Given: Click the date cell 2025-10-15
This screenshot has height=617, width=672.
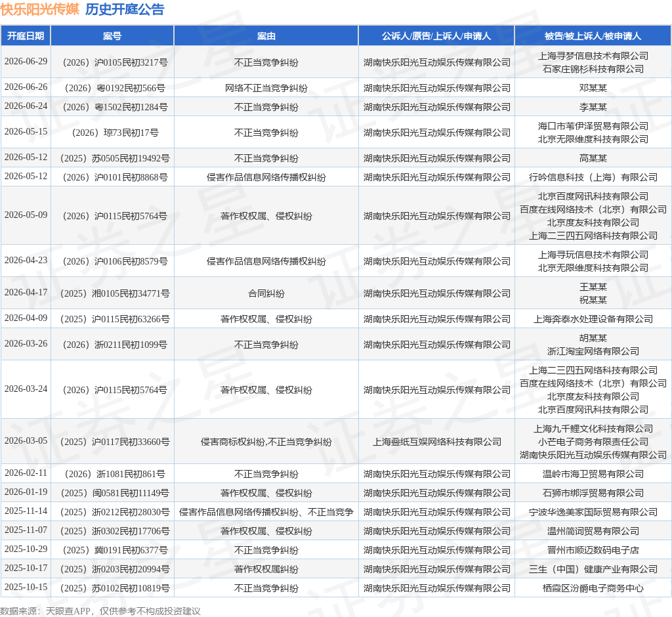Looking at the screenshot, I should [x=26, y=587].
